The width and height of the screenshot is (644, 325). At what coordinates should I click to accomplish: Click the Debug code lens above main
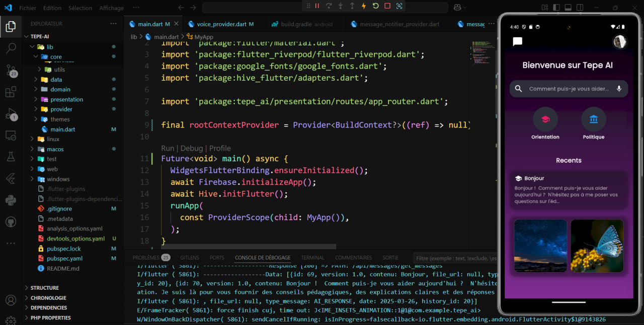[x=192, y=148]
